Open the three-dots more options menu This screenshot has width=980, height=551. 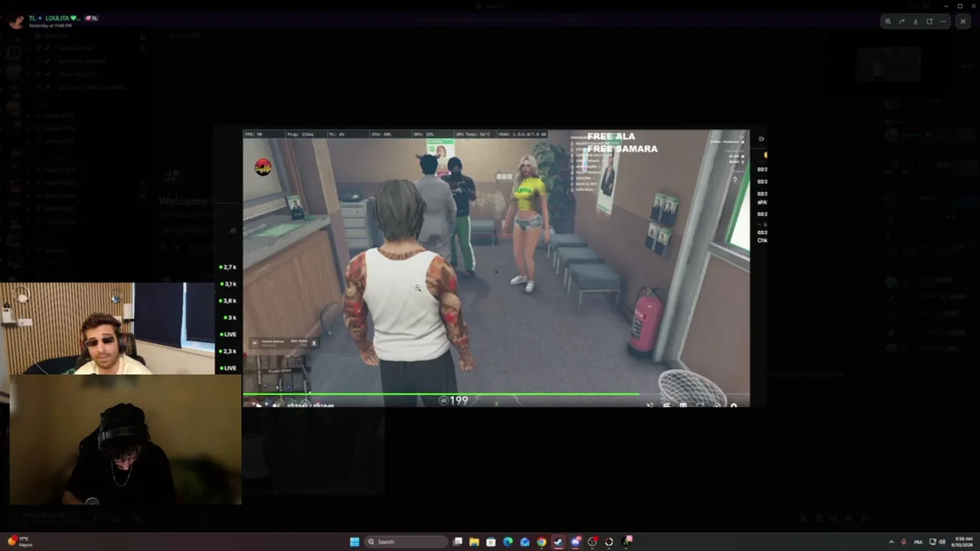point(944,21)
